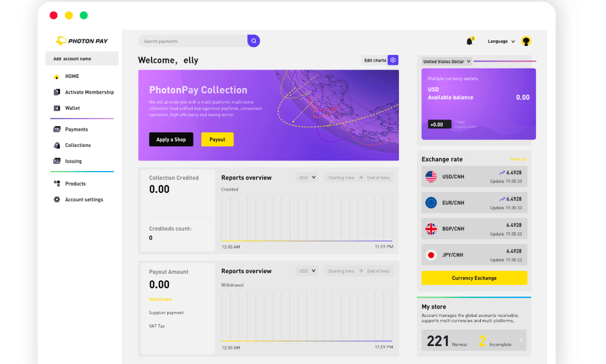Click the Search payments input field
606x364 pixels.
[x=193, y=41]
